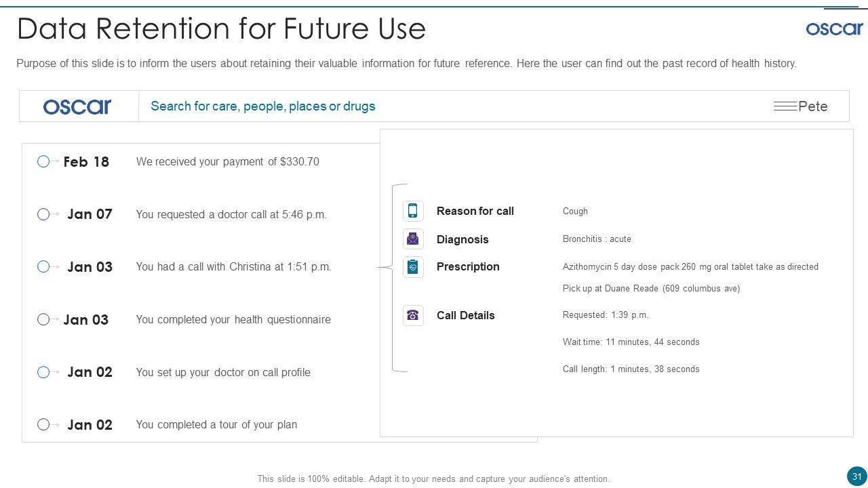Select the Feb 18 timeline radio circle
The image size is (868, 488).
(x=43, y=161)
